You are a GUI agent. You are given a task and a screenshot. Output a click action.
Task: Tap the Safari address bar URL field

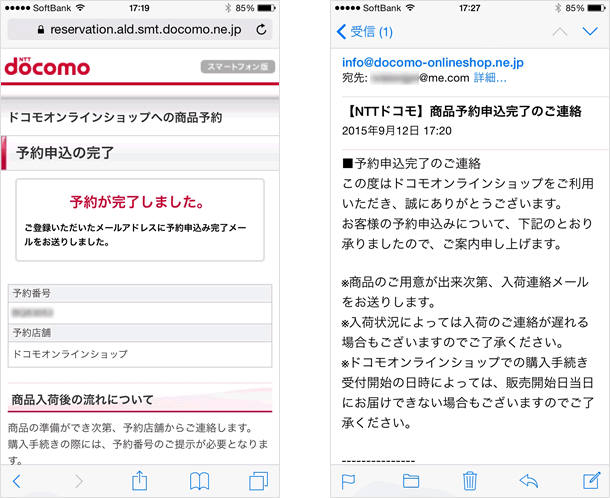point(140,30)
